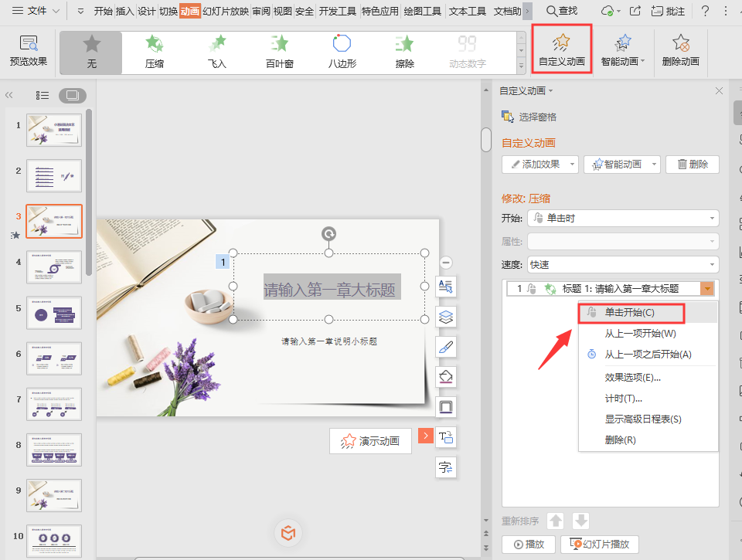Click orange arrow next to 演示动画
742x560 pixels.
(426, 436)
